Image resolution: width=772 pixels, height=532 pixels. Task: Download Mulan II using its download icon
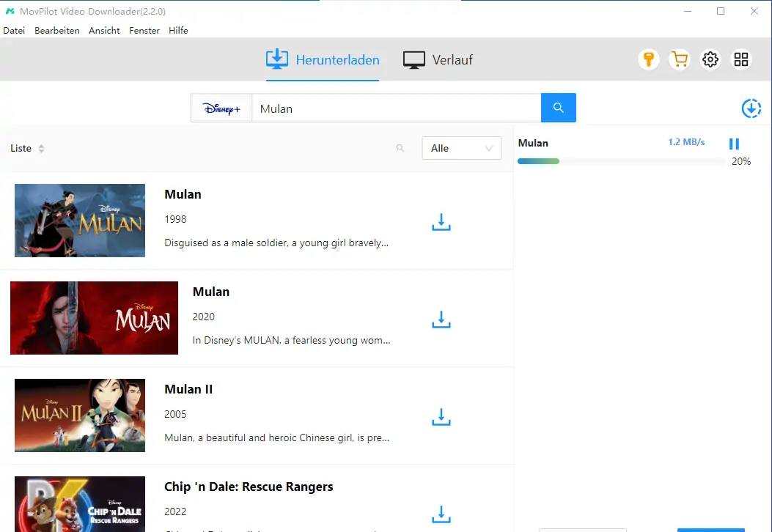pyautogui.click(x=441, y=417)
